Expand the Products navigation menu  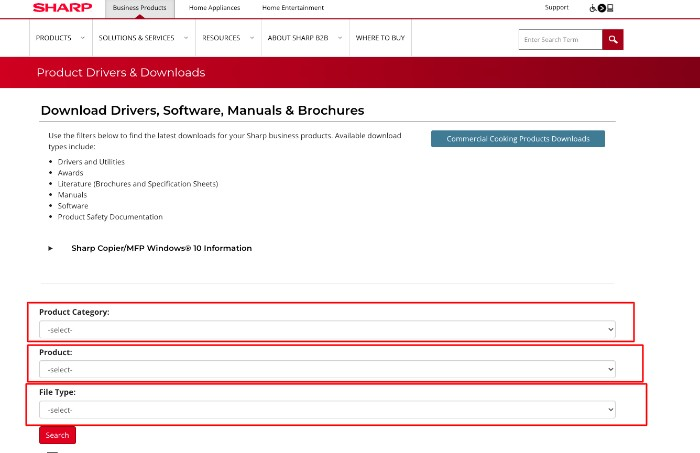(x=61, y=38)
